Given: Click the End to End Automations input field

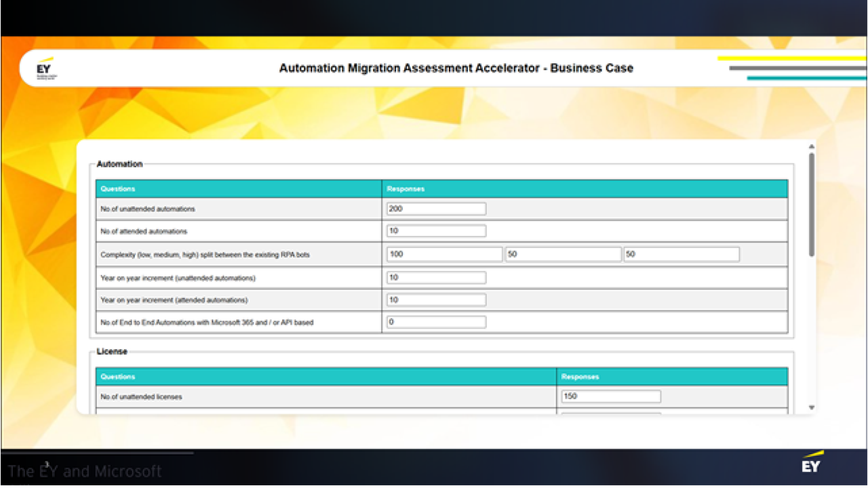Looking at the screenshot, I should click(436, 322).
